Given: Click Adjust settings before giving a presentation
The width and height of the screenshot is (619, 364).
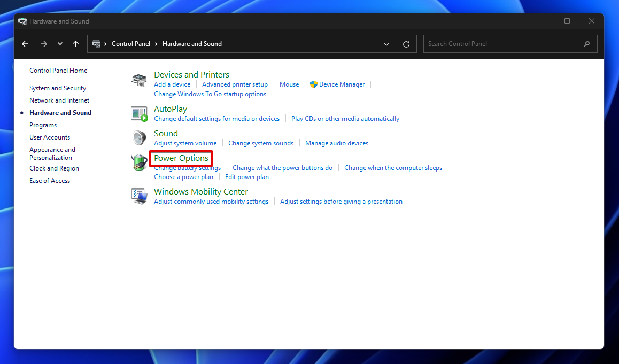Looking at the screenshot, I should [x=341, y=202].
